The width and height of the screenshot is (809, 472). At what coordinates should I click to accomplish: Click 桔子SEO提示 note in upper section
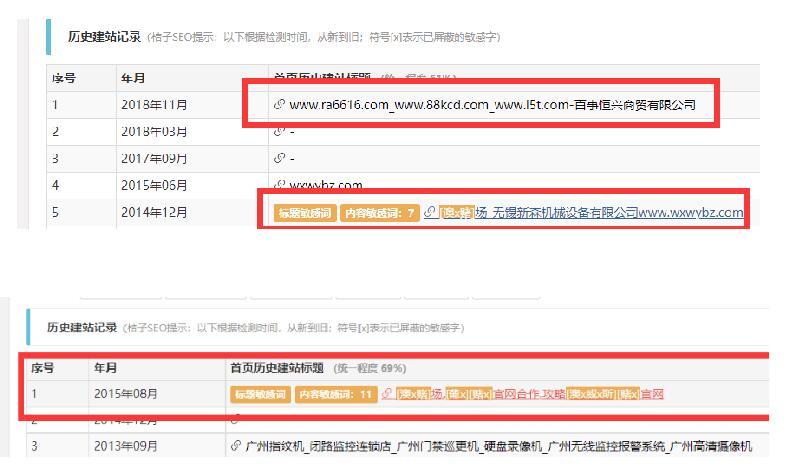(x=323, y=37)
